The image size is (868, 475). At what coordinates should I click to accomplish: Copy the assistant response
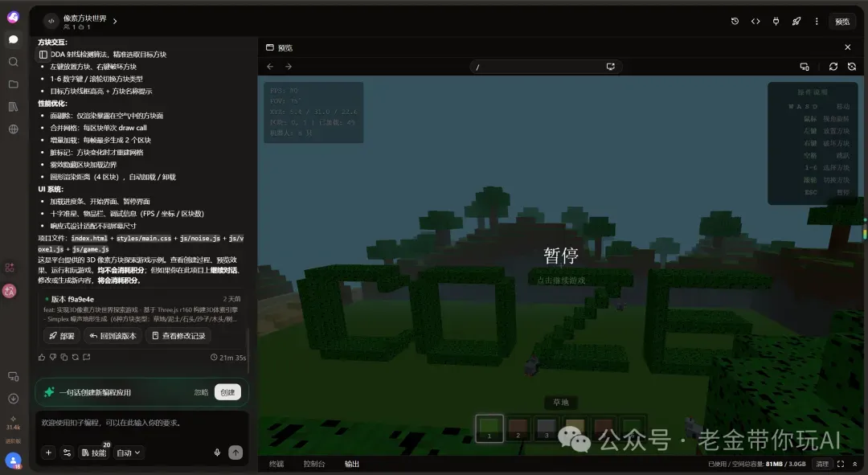(x=64, y=357)
